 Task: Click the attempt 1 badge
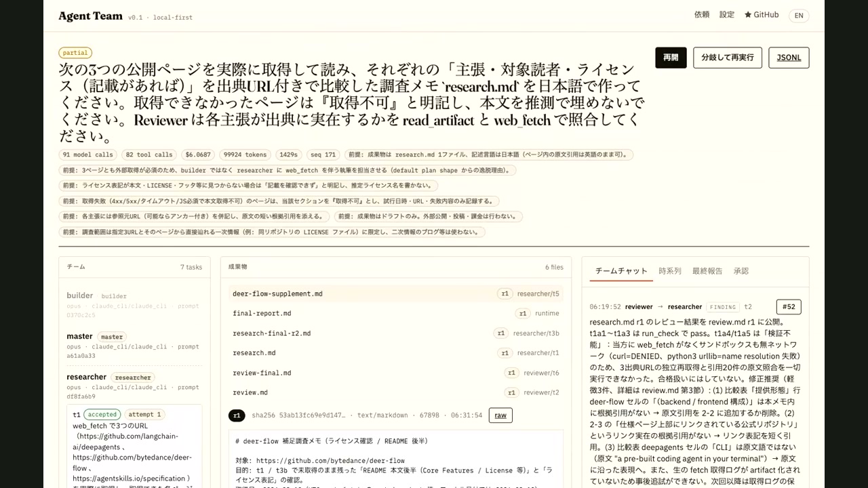145,414
